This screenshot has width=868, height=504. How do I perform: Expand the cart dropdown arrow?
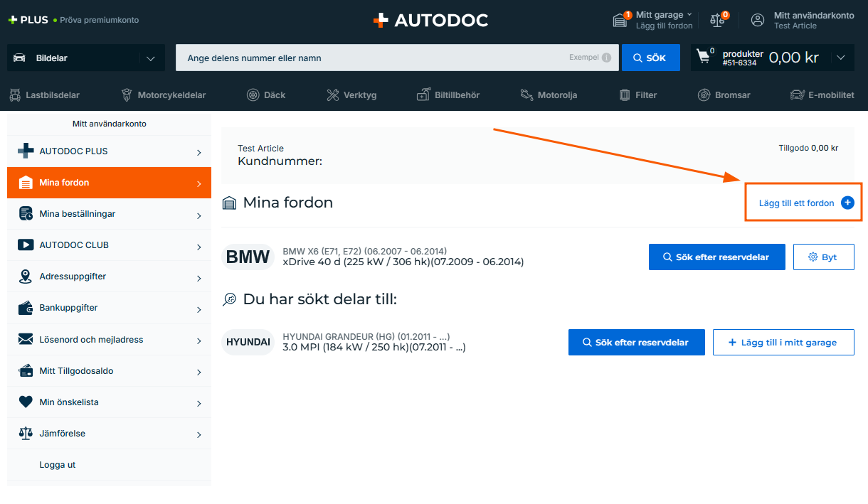click(x=841, y=58)
